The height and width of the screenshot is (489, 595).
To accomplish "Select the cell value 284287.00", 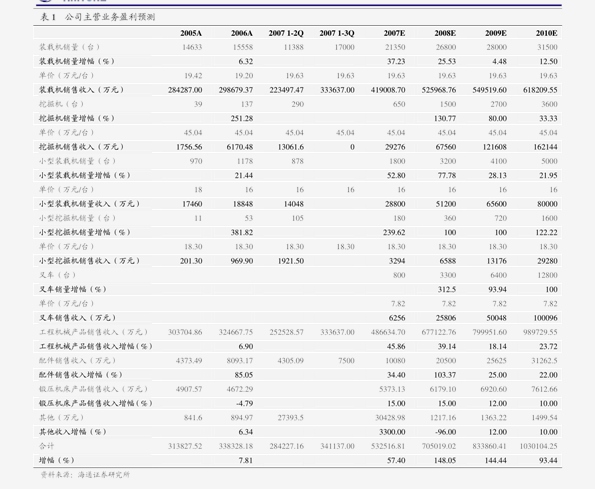I will click(x=185, y=90).
